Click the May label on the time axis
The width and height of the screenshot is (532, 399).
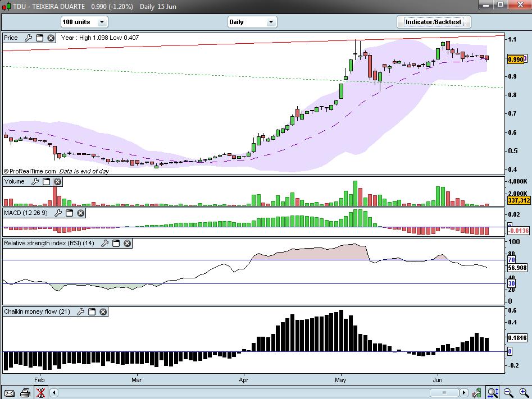(340, 380)
